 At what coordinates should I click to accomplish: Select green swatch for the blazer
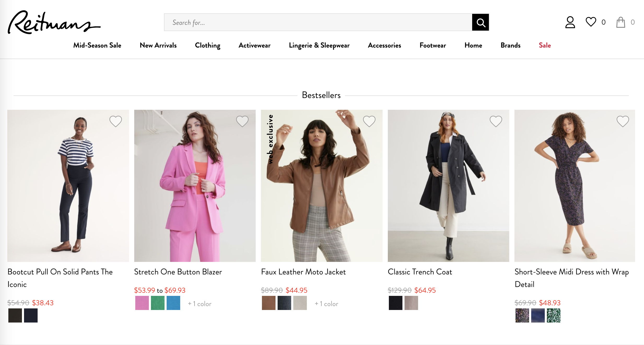158,303
